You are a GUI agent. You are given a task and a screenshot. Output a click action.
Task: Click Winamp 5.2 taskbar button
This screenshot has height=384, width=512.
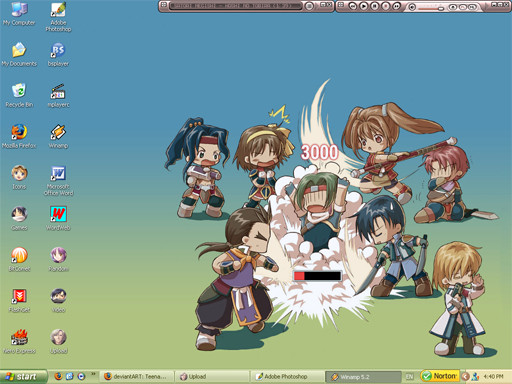(363, 377)
